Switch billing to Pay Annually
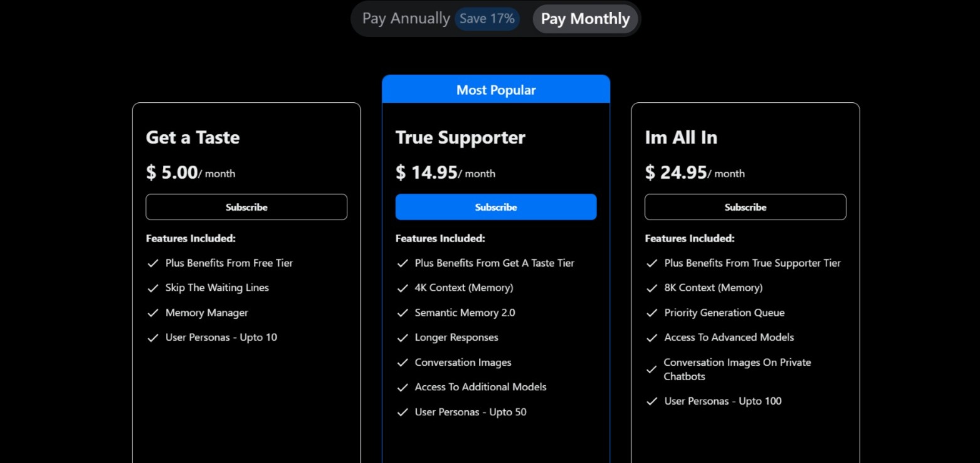 pos(406,19)
